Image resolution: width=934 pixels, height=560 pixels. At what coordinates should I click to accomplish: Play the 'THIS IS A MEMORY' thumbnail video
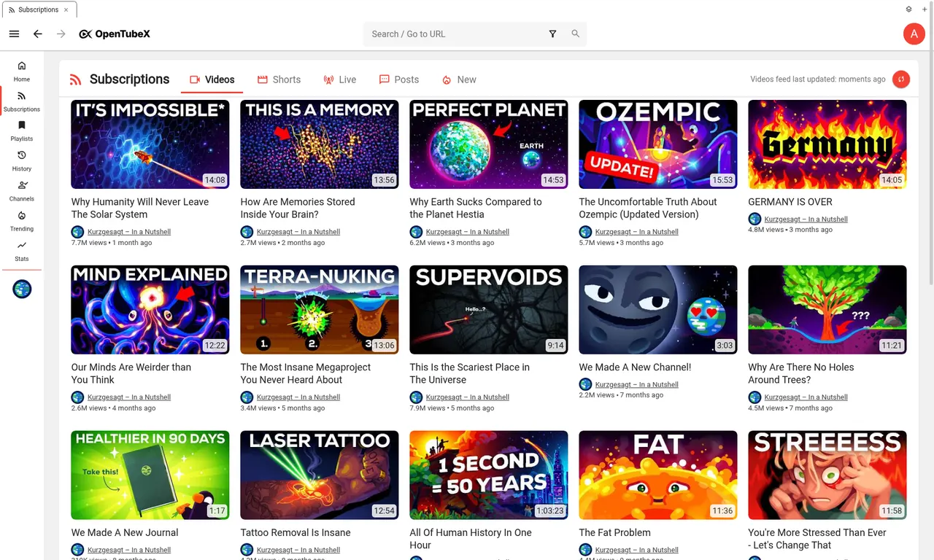click(320, 144)
